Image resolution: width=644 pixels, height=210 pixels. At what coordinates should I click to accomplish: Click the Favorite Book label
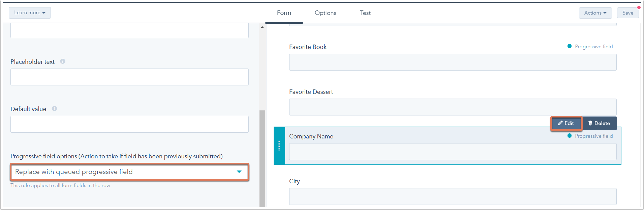point(308,47)
